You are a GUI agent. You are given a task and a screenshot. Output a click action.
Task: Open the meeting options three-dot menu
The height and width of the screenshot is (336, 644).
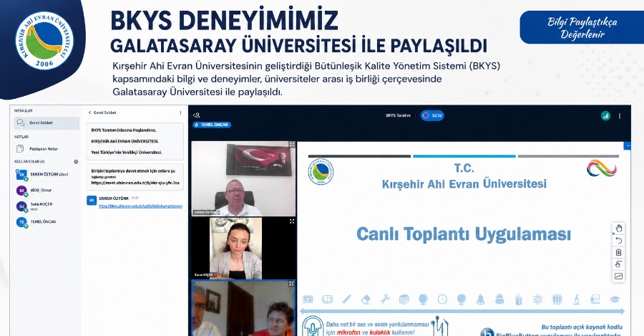[x=620, y=116]
